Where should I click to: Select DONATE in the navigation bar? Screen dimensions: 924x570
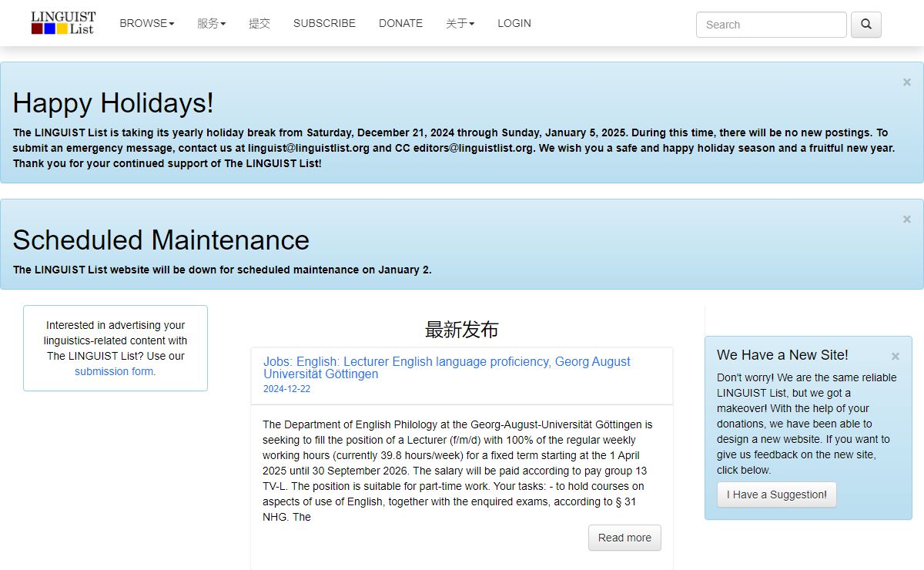400,23
